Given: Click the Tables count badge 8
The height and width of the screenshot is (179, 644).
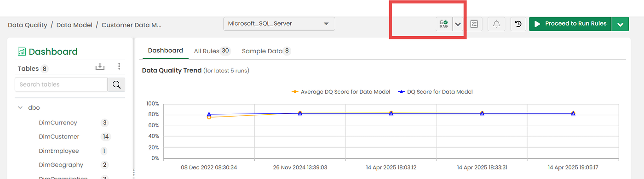Looking at the screenshot, I should [x=45, y=69].
